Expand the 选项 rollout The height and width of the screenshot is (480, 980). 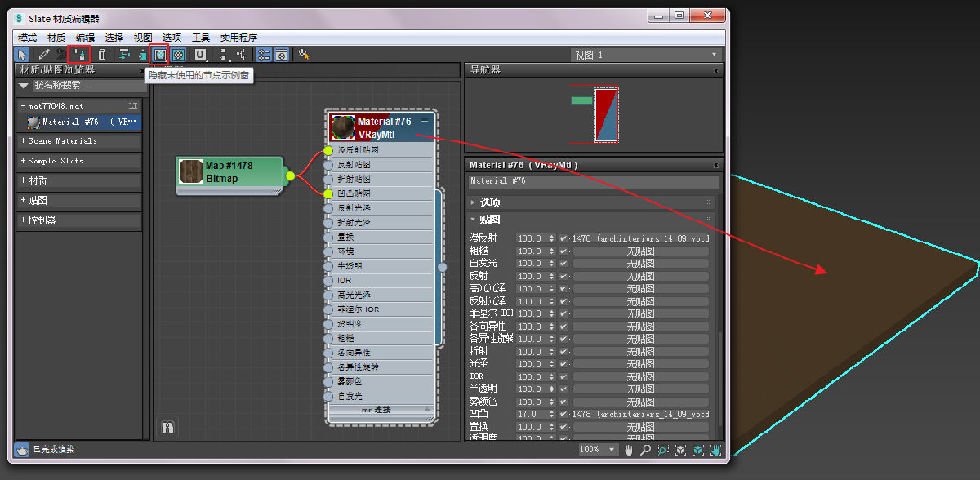tap(490, 202)
